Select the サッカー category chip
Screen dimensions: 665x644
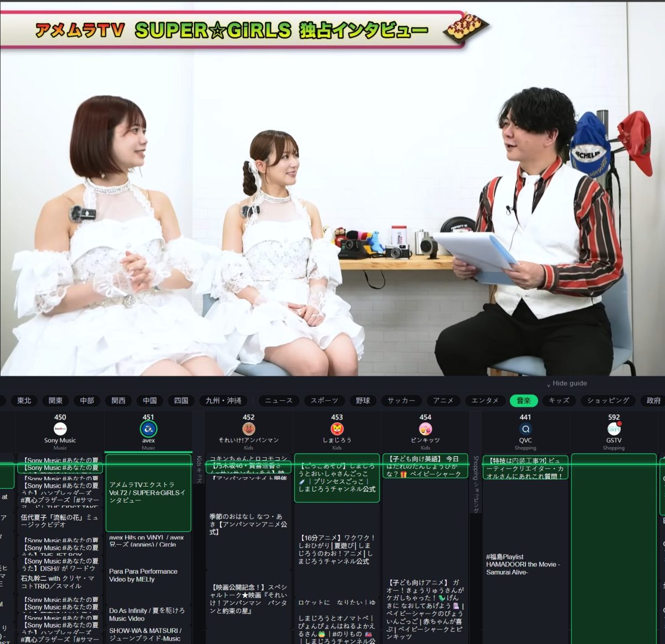pyautogui.click(x=401, y=400)
